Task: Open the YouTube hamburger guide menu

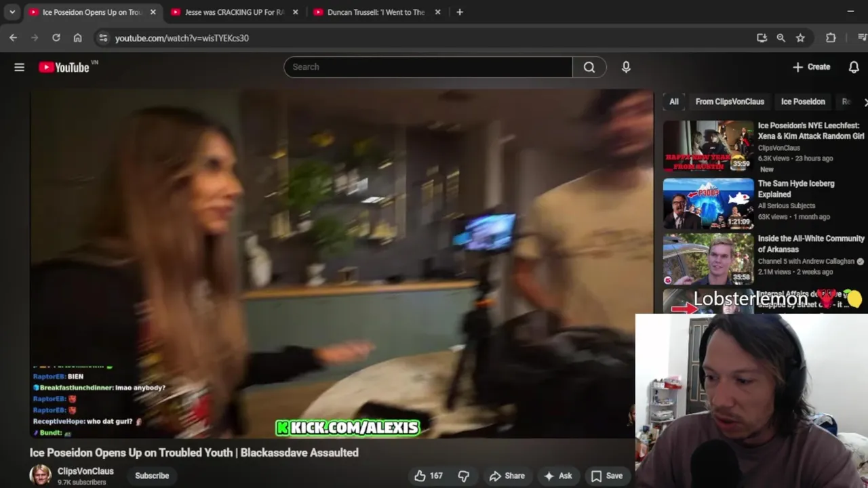Action: 19,67
